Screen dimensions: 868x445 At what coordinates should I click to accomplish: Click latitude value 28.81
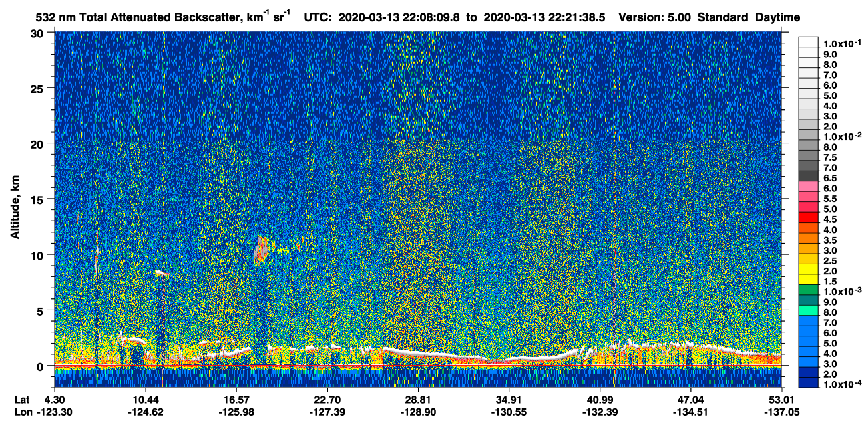(x=418, y=400)
